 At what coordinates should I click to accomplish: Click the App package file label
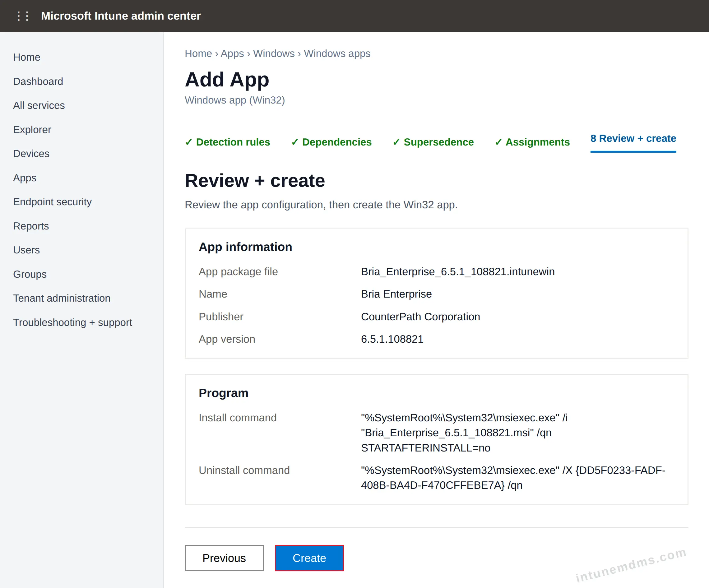239,272
